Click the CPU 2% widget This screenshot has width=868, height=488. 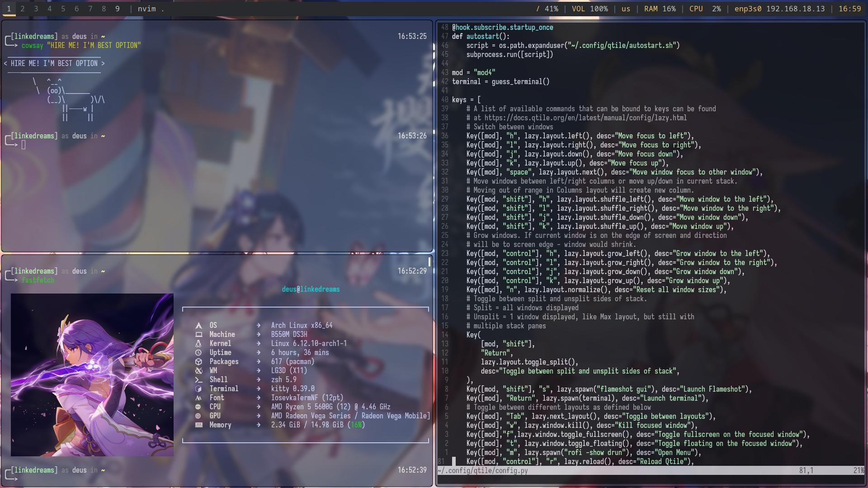pos(705,9)
